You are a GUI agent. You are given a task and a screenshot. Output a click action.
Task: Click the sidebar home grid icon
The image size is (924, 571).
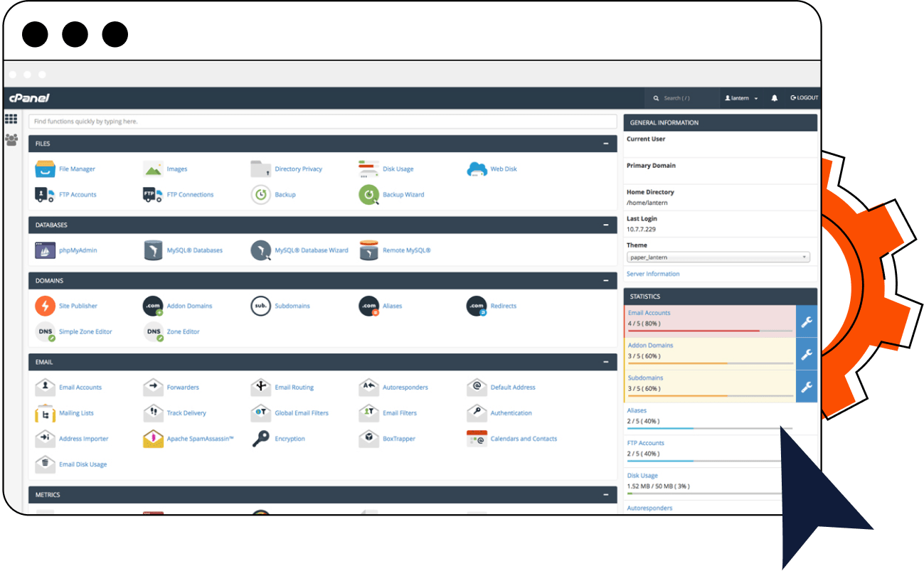click(x=11, y=119)
